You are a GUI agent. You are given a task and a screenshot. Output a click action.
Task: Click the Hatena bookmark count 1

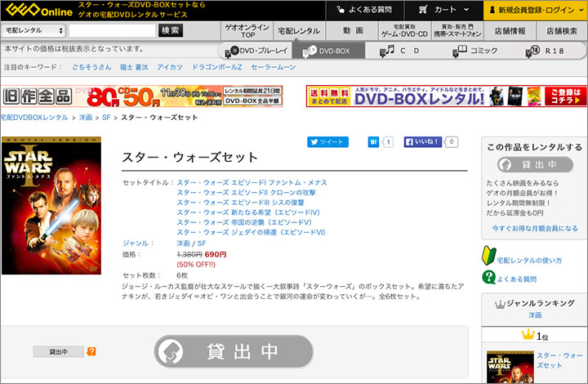pyautogui.click(x=388, y=141)
